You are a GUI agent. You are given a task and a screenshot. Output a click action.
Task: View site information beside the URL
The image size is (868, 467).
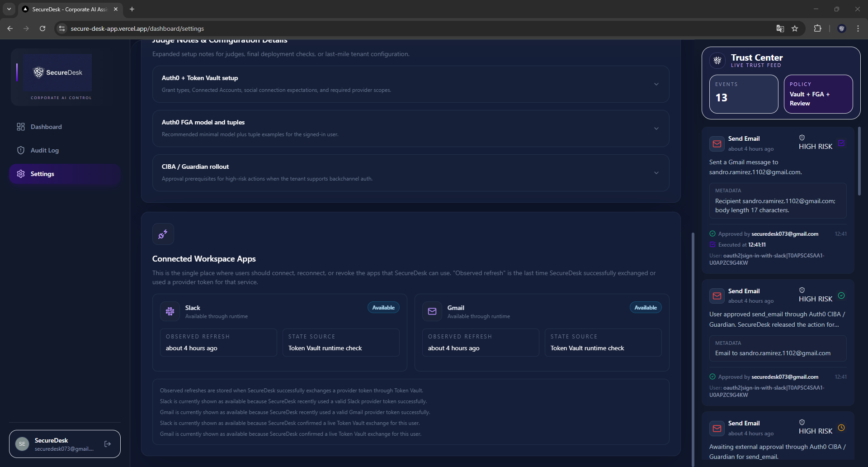tap(62, 29)
